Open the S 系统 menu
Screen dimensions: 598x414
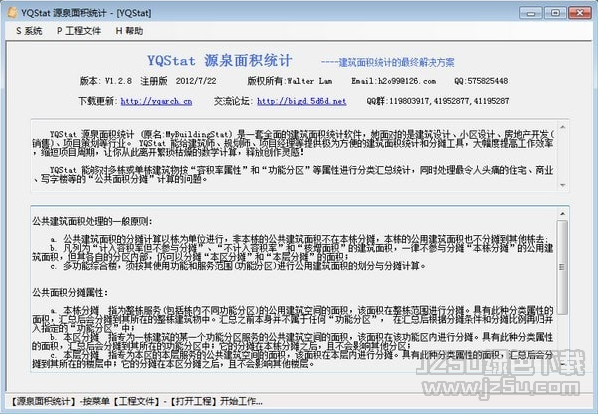coord(29,31)
